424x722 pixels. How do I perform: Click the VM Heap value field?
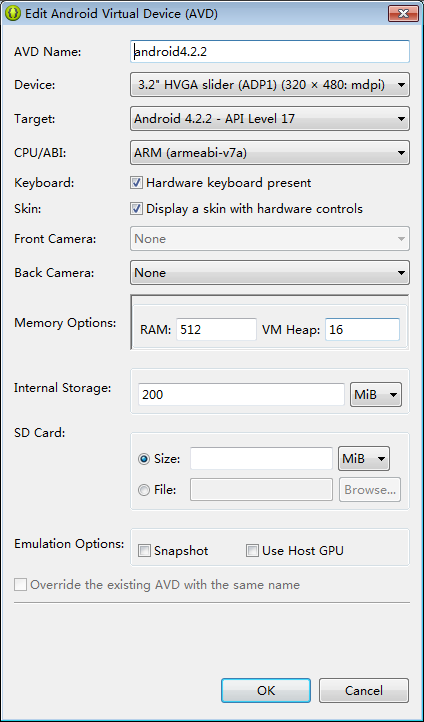362,330
